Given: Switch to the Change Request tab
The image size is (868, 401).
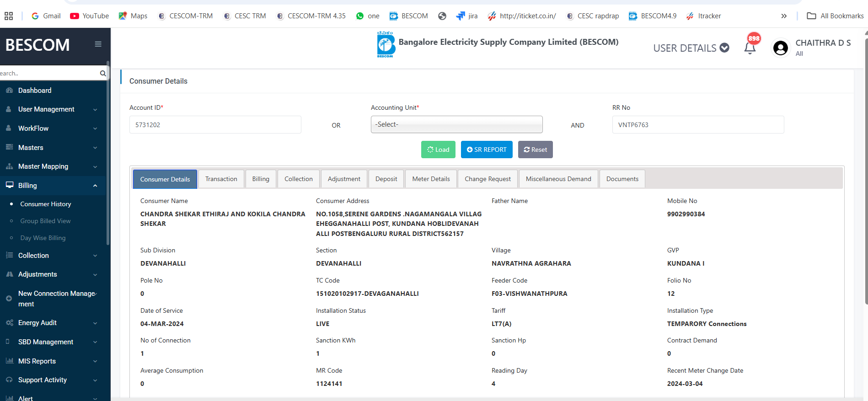Looking at the screenshot, I should [x=488, y=179].
